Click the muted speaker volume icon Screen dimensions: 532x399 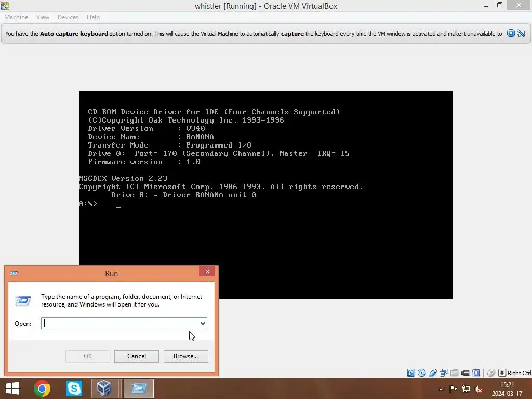(x=478, y=389)
